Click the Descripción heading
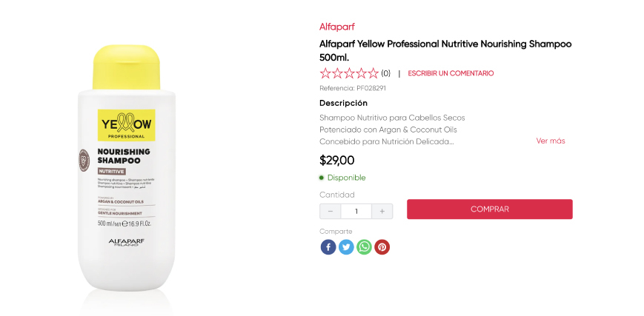Viewport: 644px width, 316px height. [x=343, y=103]
